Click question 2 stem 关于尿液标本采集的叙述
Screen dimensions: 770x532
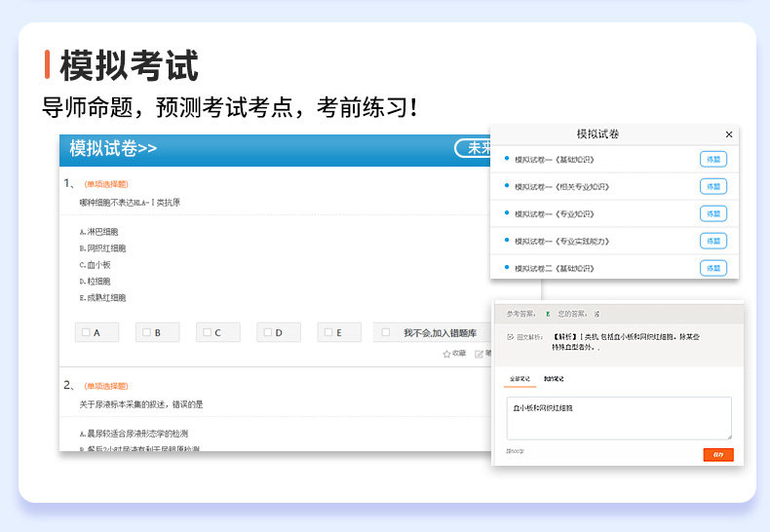click(x=141, y=404)
